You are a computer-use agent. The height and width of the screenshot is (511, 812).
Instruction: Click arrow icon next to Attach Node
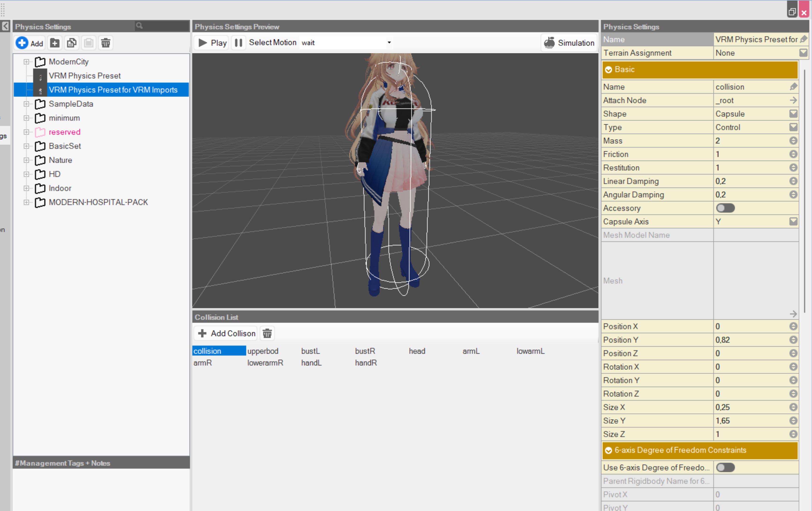coord(793,100)
